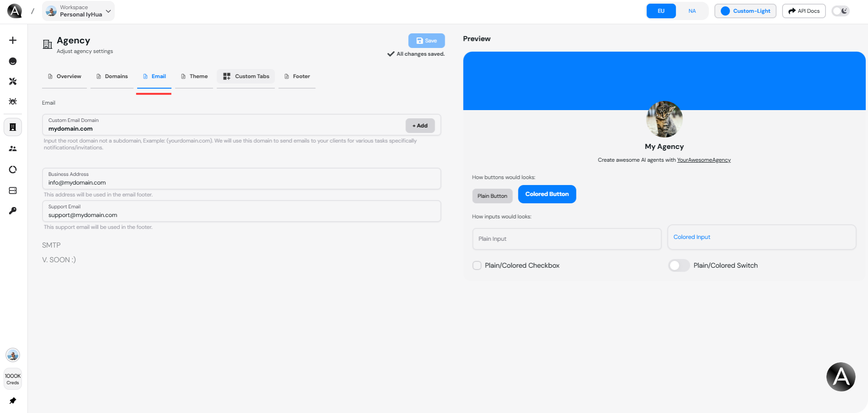This screenshot has width=868, height=413.
Task: Open the Custom Tabs settings tab
Action: tap(245, 76)
